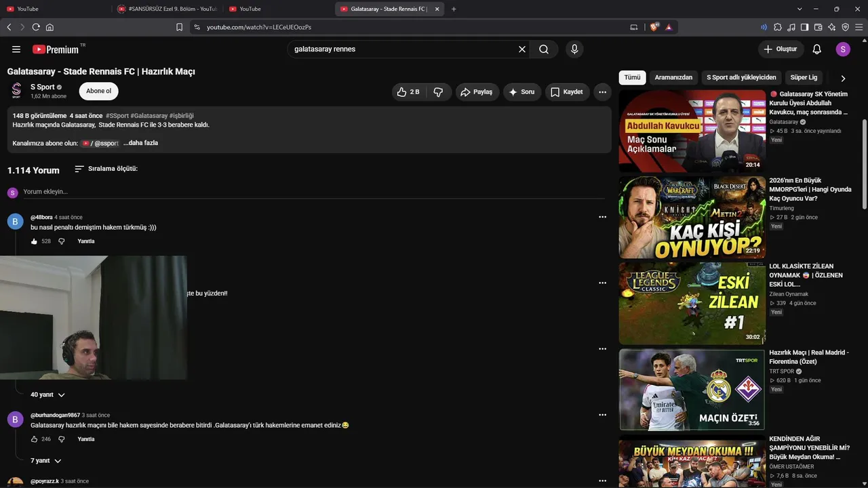Open the S Sport channel avatar

point(16,91)
